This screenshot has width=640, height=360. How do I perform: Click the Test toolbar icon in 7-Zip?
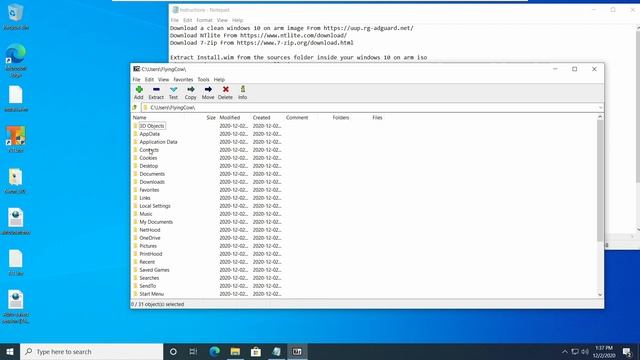(173, 89)
